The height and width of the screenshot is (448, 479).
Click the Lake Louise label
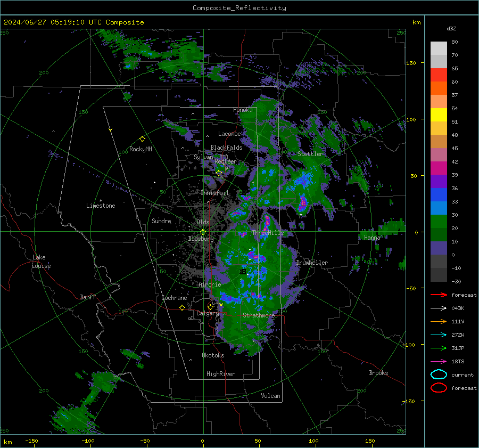[41, 262]
